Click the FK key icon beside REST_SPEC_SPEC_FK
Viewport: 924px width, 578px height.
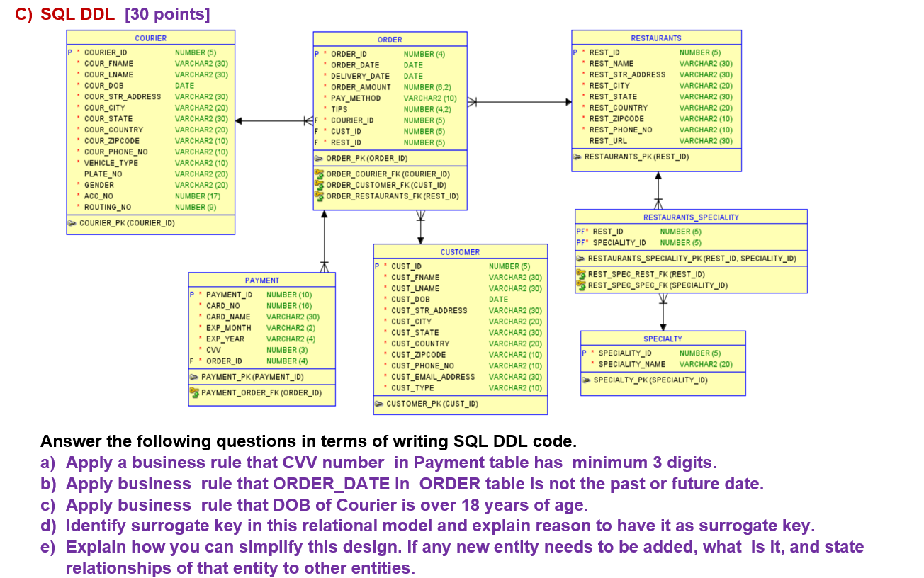pos(582,285)
